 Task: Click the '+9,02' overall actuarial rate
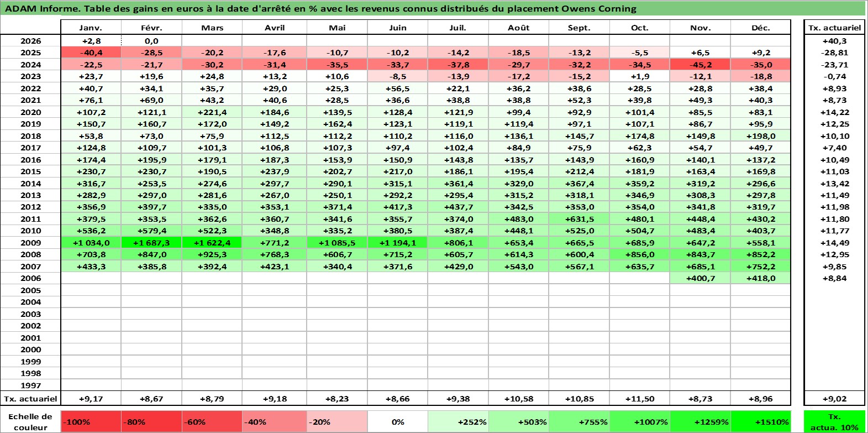(834, 398)
